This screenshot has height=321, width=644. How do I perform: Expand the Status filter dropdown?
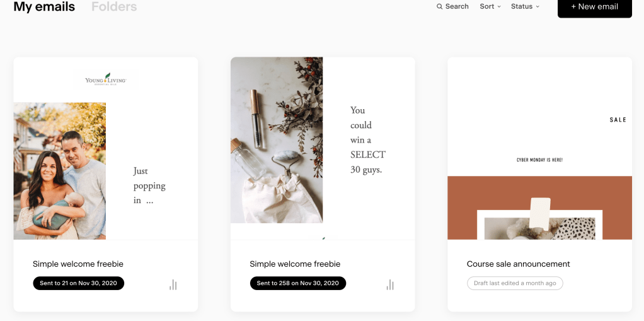(525, 6)
